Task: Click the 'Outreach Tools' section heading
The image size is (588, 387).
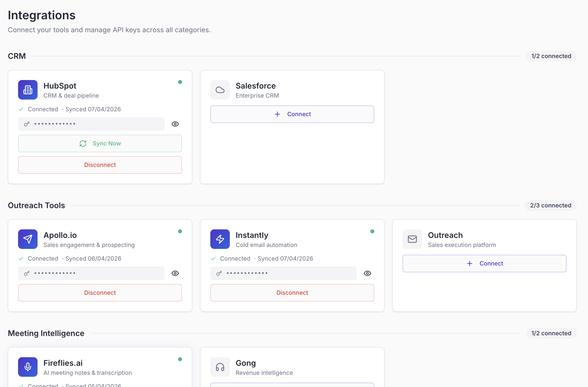Action: 36,205
